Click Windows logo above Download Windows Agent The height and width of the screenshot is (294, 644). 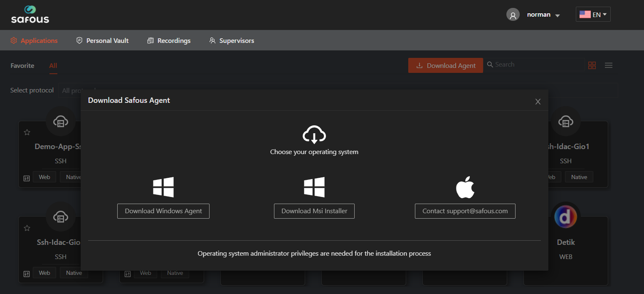163,187
